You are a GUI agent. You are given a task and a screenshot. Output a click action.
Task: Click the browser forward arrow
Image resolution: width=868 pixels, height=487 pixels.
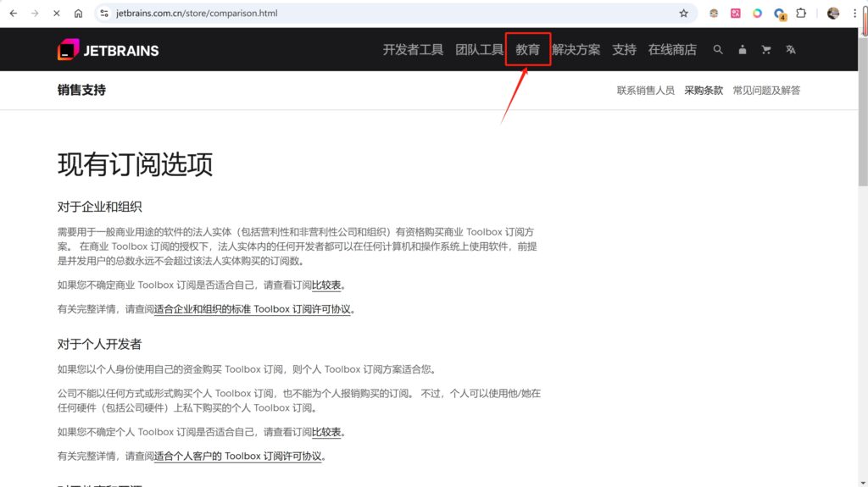pyautogui.click(x=35, y=14)
